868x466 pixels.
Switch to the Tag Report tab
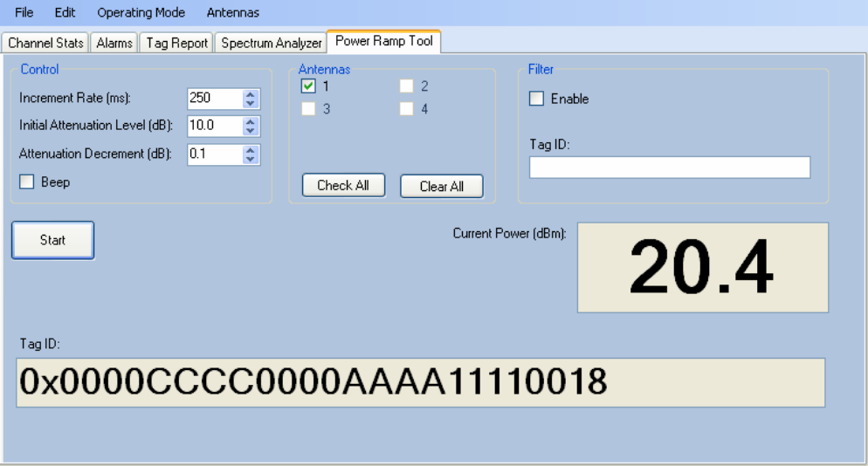pos(176,43)
